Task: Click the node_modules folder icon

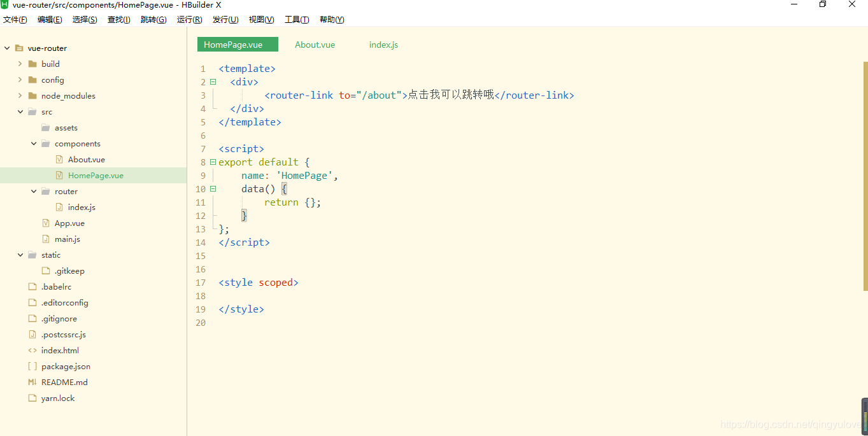Action: click(x=32, y=95)
